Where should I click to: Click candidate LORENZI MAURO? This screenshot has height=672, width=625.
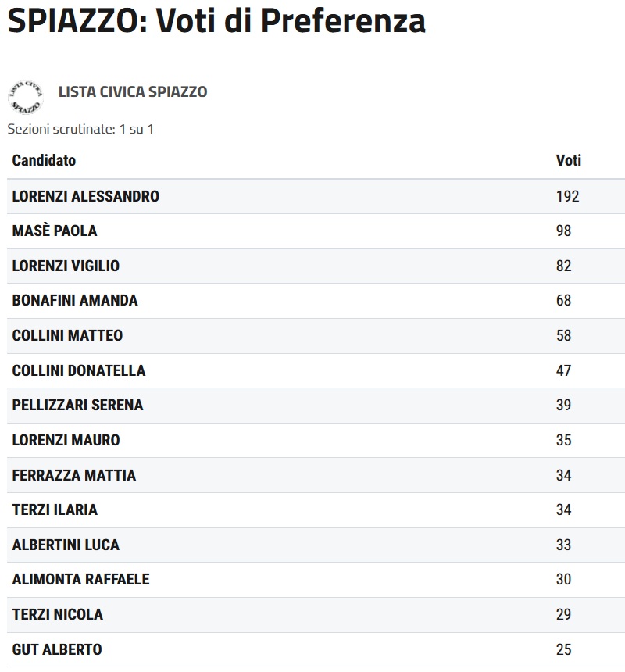[66, 440]
